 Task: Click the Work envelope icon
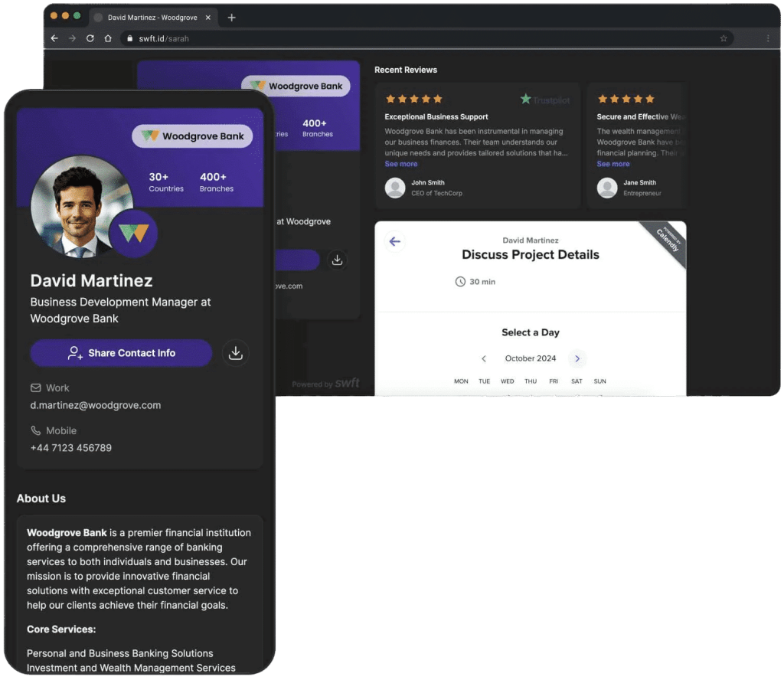tap(35, 388)
